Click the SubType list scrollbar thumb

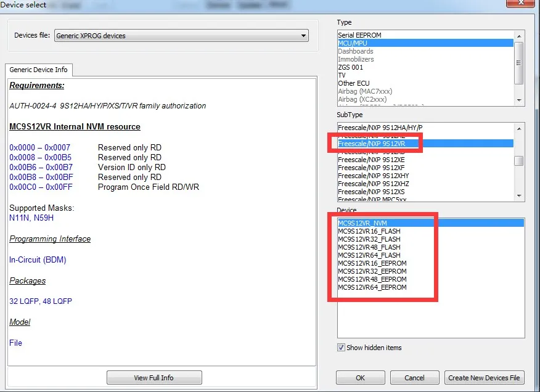518,161
